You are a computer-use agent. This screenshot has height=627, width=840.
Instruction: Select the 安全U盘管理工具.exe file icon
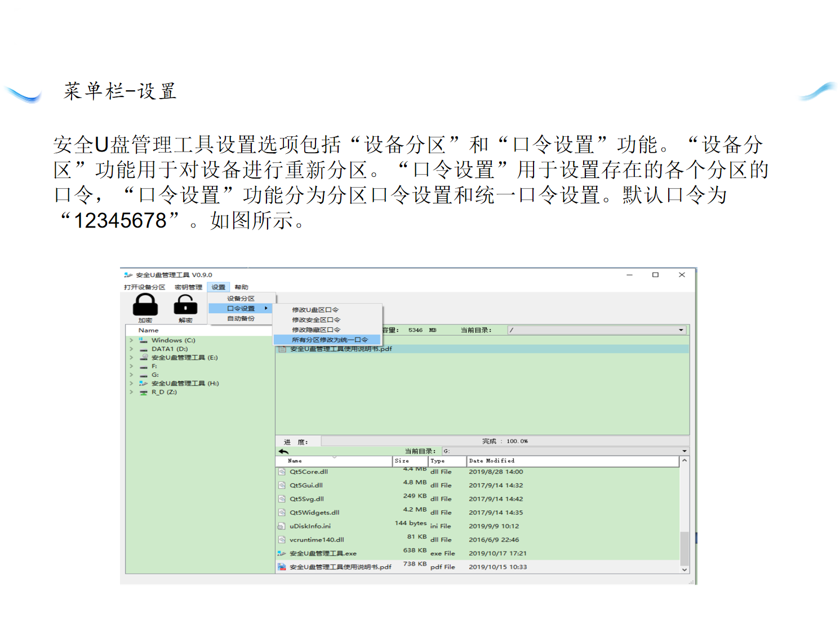[x=282, y=553]
